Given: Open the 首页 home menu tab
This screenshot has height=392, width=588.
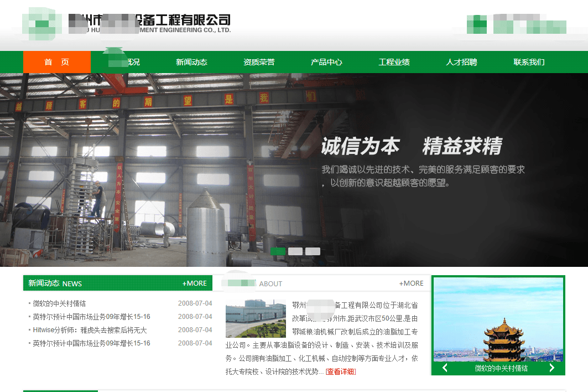Looking at the screenshot, I should coord(57,62).
